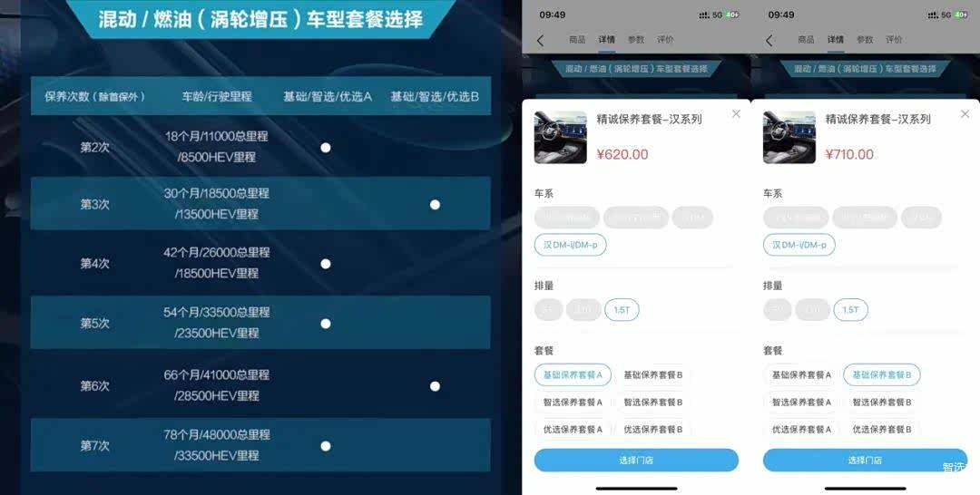Click the white dot for 第3次 under 优选B
The width and height of the screenshot is (980, 495).
click(435, 205)
